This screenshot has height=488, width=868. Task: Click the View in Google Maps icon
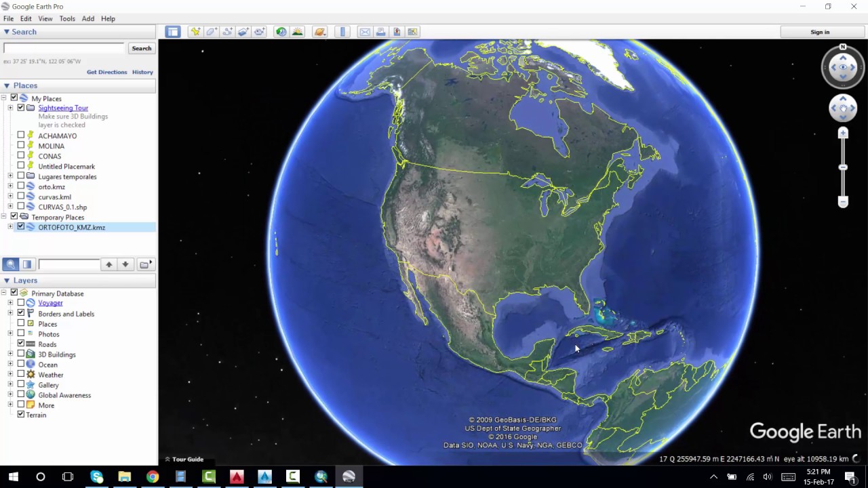pos(412,32)
